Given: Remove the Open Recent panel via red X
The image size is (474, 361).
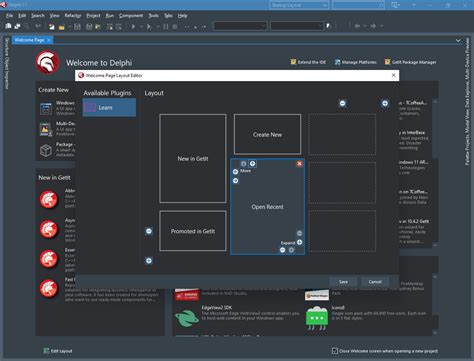Looking at the screenshot, I should tap(299, 163).
